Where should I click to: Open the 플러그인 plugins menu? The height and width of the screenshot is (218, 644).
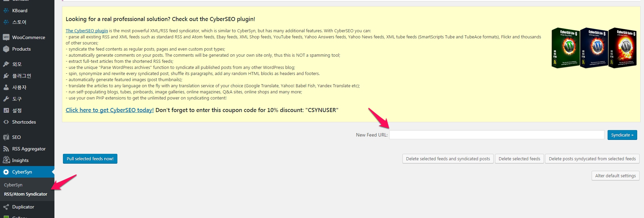pyautogui.click(x=21, y=76)
